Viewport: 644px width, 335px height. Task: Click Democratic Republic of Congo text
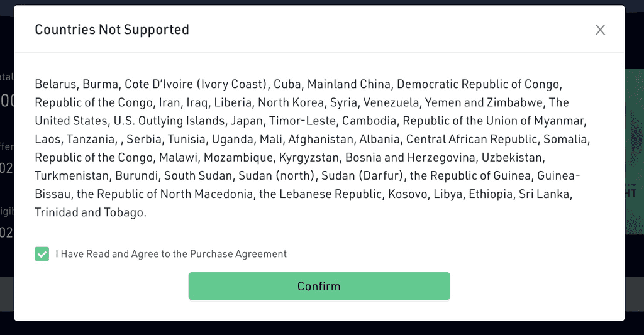point(478,84)
